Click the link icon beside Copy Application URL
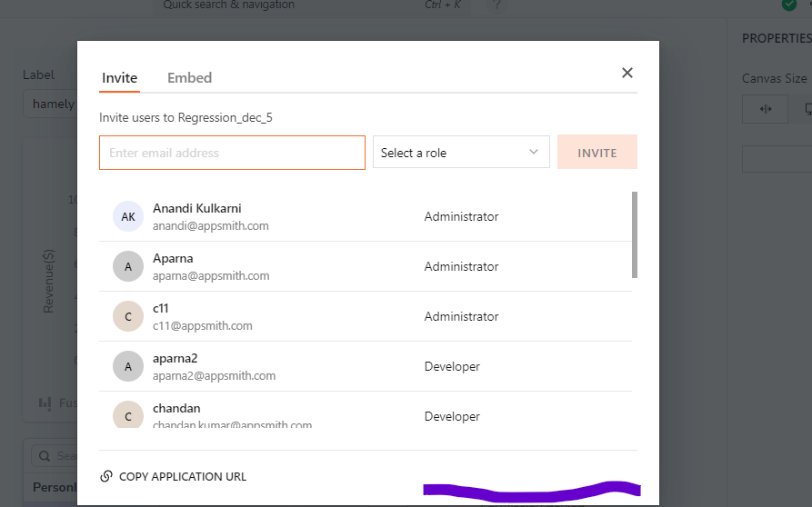The width and height of the screenshot is (812, 507). click(x=106, y=477)
